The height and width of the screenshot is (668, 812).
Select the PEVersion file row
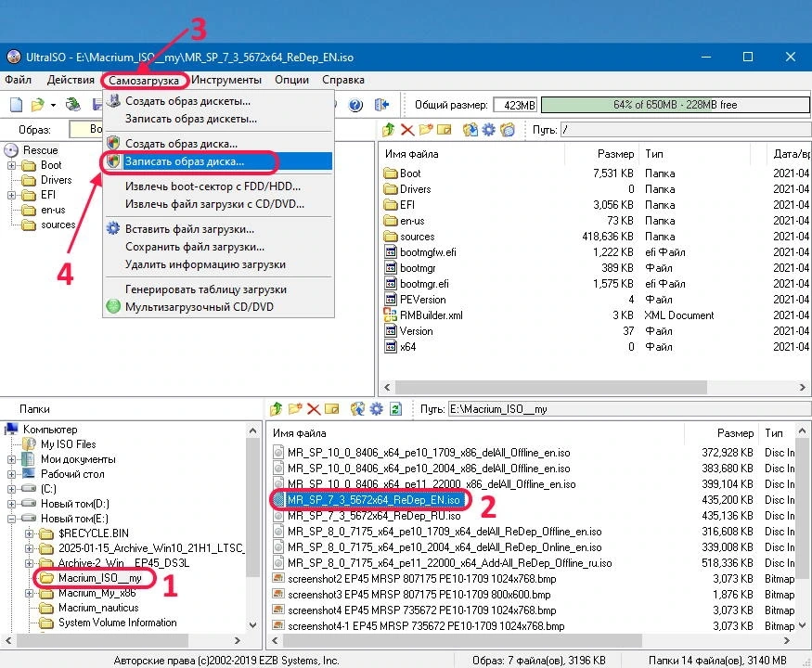(x=422, y=300)
